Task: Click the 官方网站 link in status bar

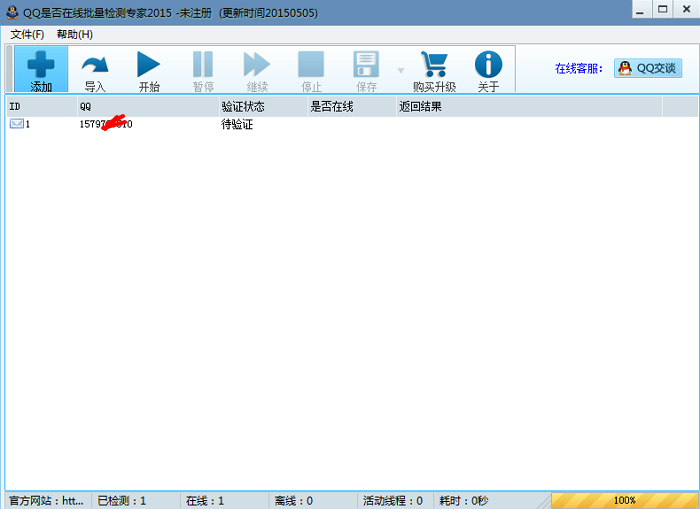Action: 46,501
